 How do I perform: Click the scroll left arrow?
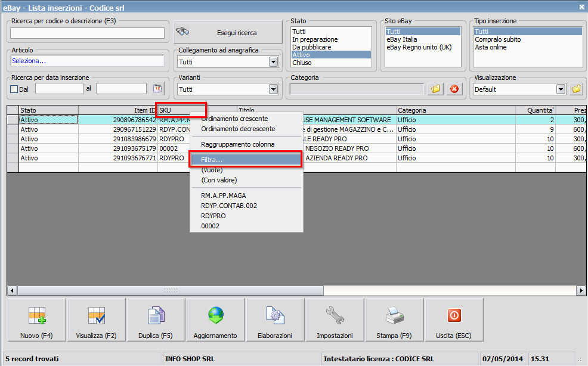tap(12, 290)
